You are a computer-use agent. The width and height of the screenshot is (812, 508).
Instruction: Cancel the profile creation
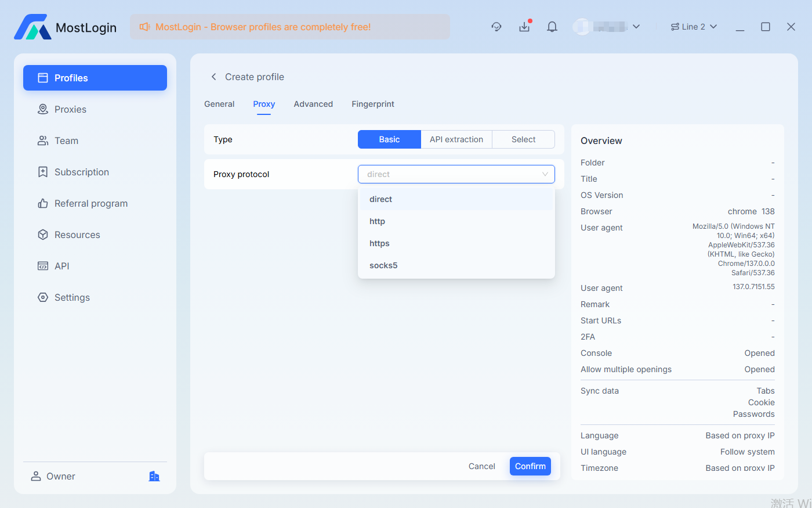(x=482, y=466)
